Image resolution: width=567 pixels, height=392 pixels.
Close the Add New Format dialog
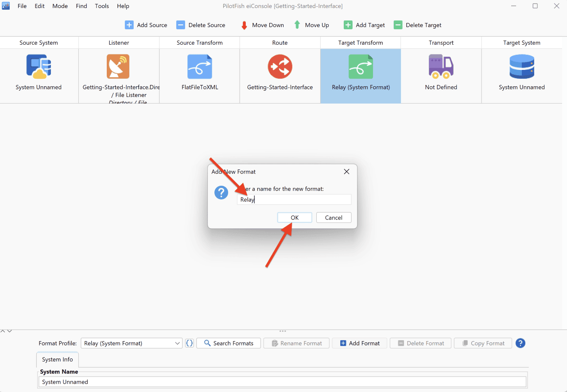[x=347, y=172]
